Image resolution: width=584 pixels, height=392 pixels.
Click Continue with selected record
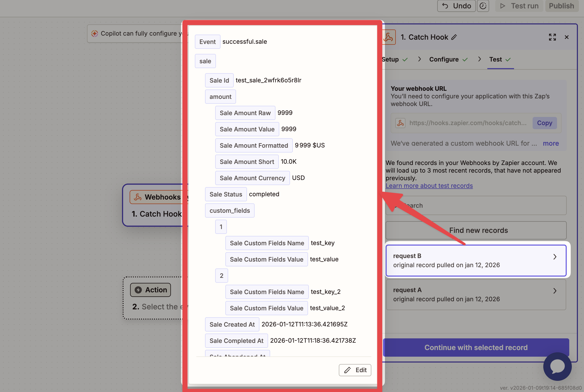(x=476, y=348)
